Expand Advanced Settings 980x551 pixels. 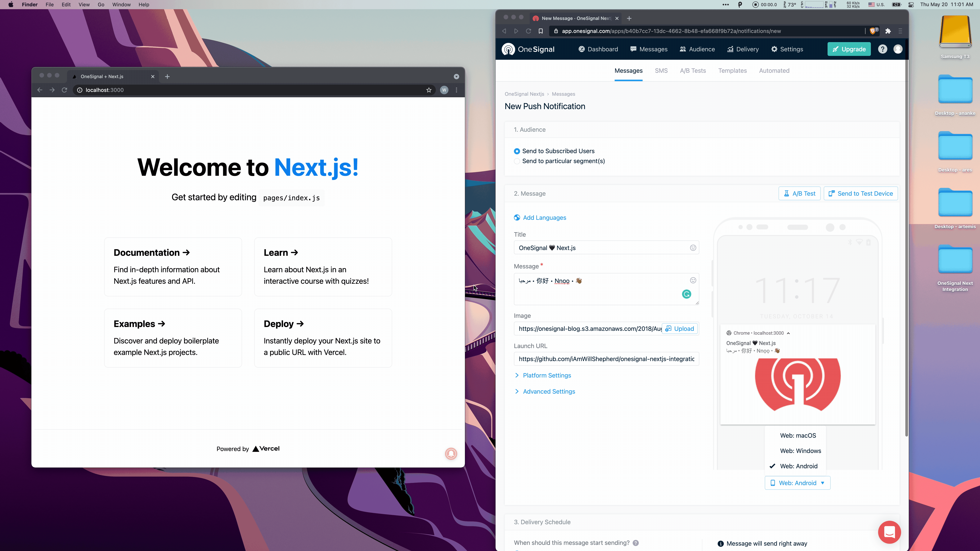(x=545, y=391)
